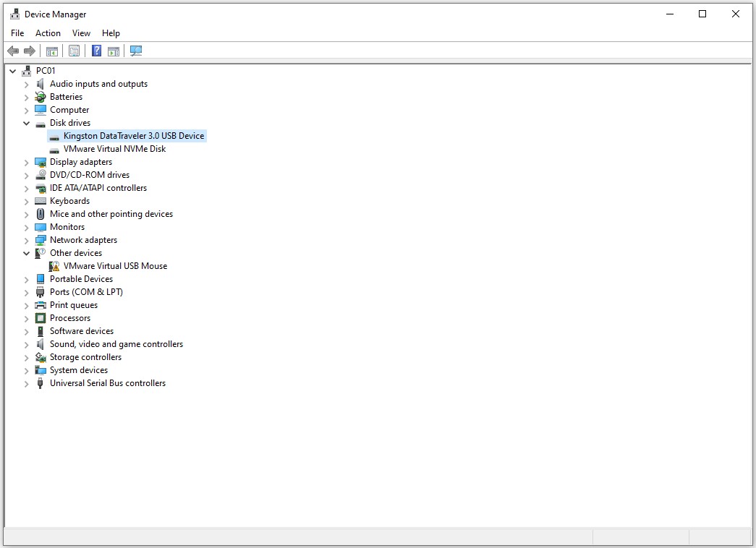The image size is (756, 548).
Task: Select the PC01 root computer node
Action: pyautogui.click(x=45, y=71)
